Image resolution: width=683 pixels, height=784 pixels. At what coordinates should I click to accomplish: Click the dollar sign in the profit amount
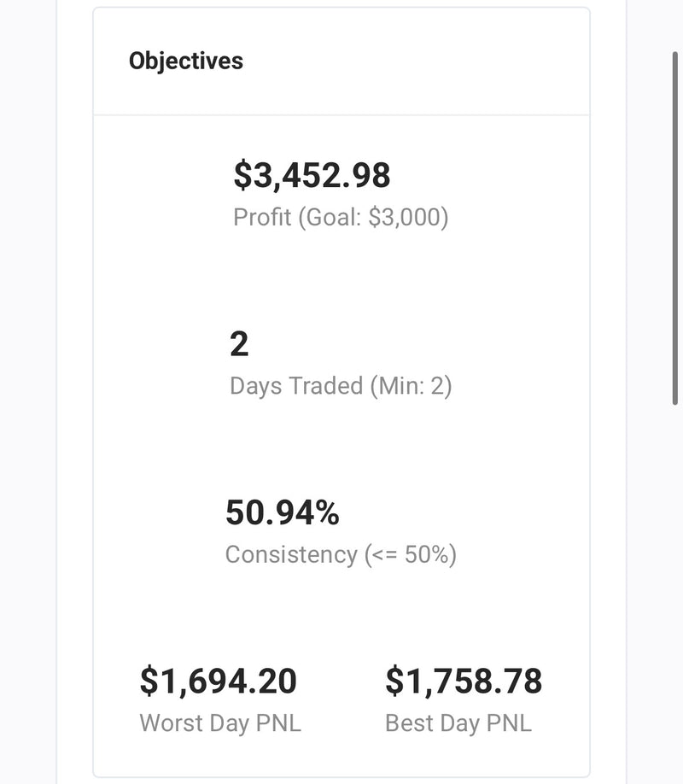pos(242,175)
